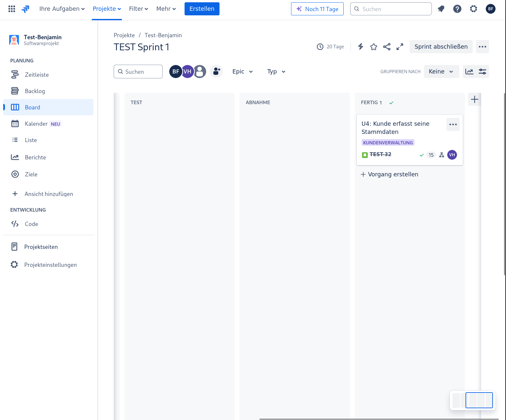Click the Sprint abschließen button

click(441, 47)
